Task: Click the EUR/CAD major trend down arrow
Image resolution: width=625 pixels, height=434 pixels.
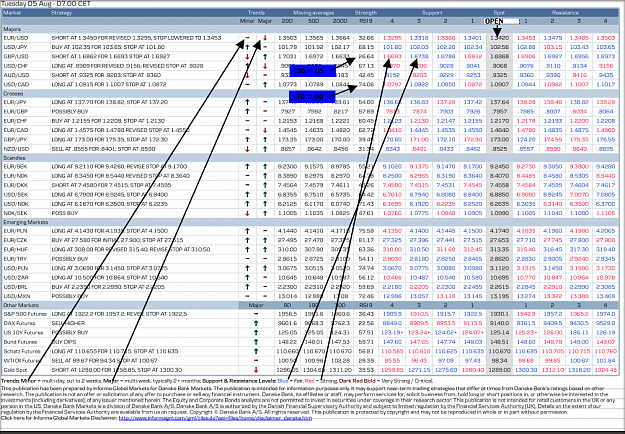Action: (265, 130)
